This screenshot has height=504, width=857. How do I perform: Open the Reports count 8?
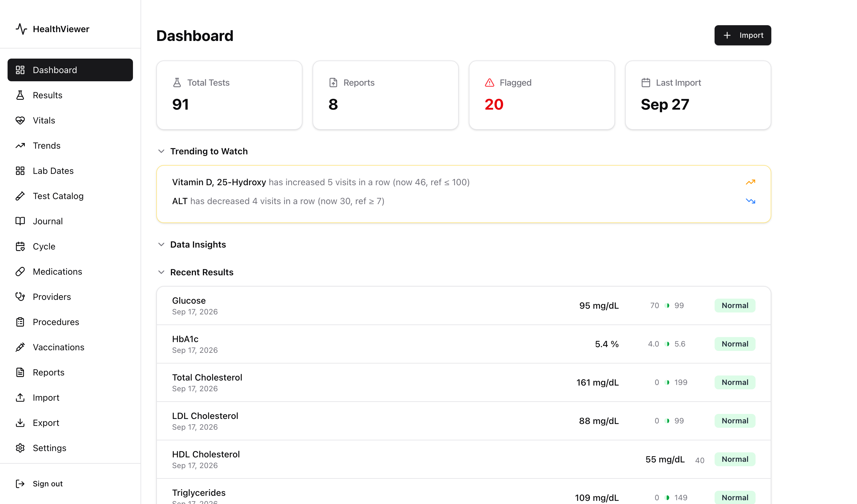(x=333, y=104)
